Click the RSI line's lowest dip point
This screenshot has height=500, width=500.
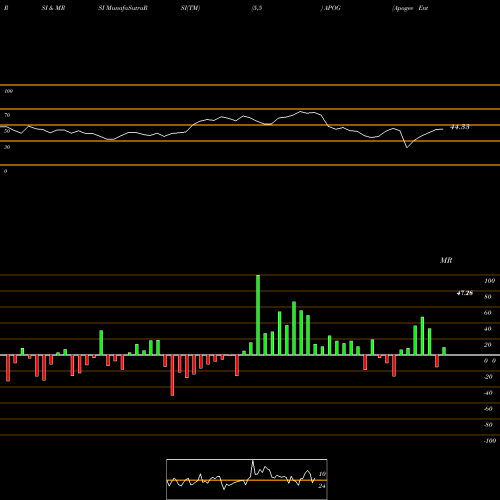407,147
